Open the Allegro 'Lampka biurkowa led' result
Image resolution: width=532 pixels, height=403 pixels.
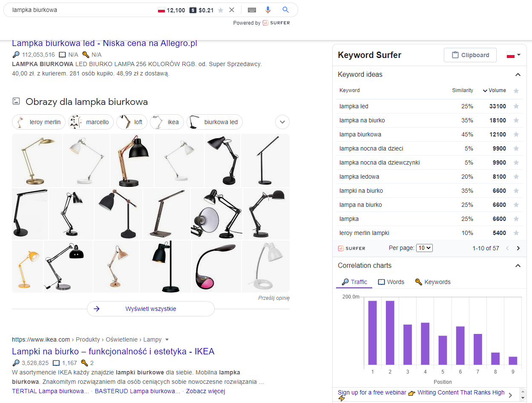tap(104, 43)
